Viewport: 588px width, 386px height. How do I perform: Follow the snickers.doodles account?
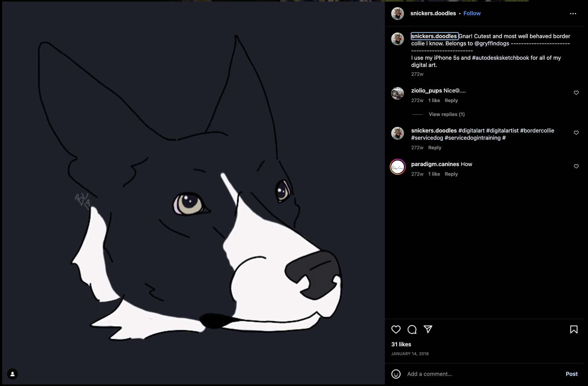click(x=472, y=13)
